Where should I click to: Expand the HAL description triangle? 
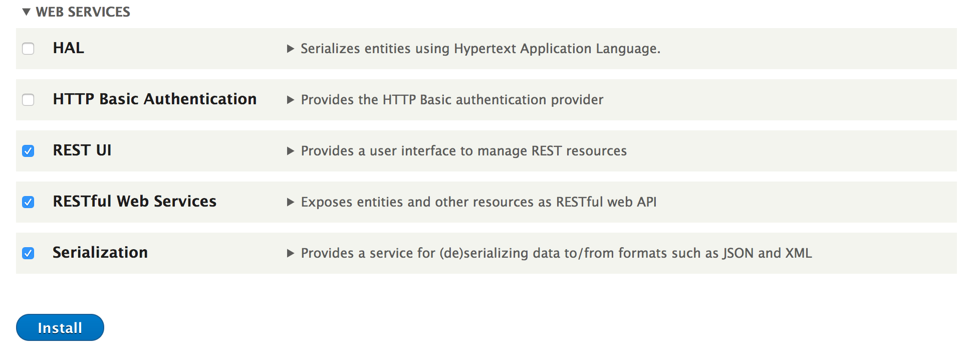coord(290,49)
